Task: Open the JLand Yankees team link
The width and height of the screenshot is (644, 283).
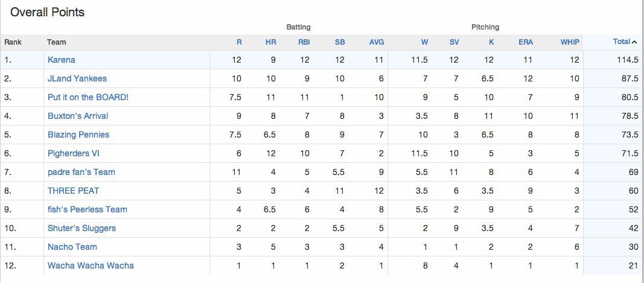Action: click(x=77, y=78)
